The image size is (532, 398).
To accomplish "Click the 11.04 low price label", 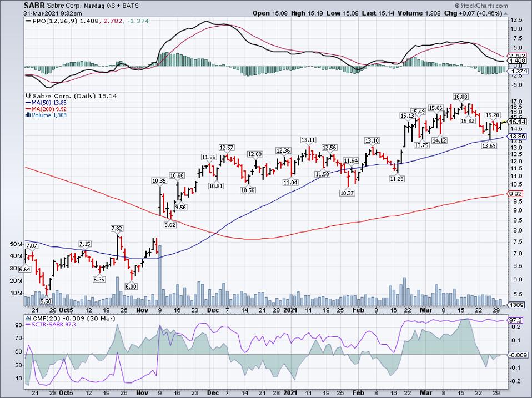I will [290, 183].
